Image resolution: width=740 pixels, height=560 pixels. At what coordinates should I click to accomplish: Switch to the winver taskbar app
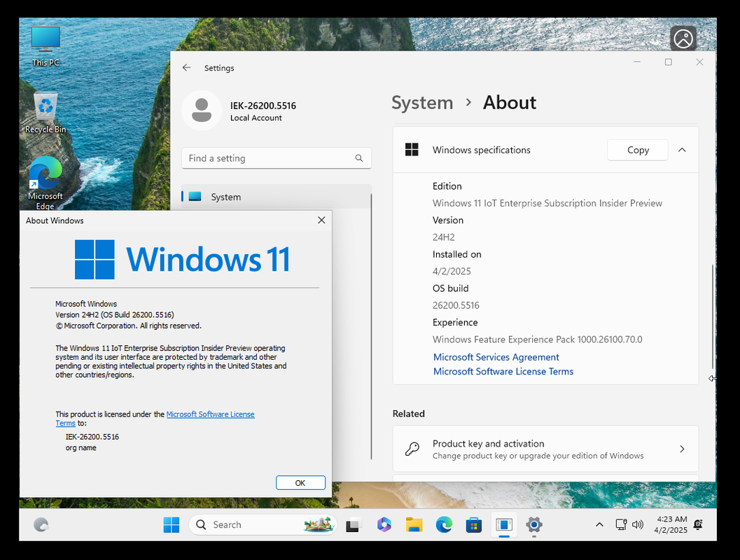point(503,524)
